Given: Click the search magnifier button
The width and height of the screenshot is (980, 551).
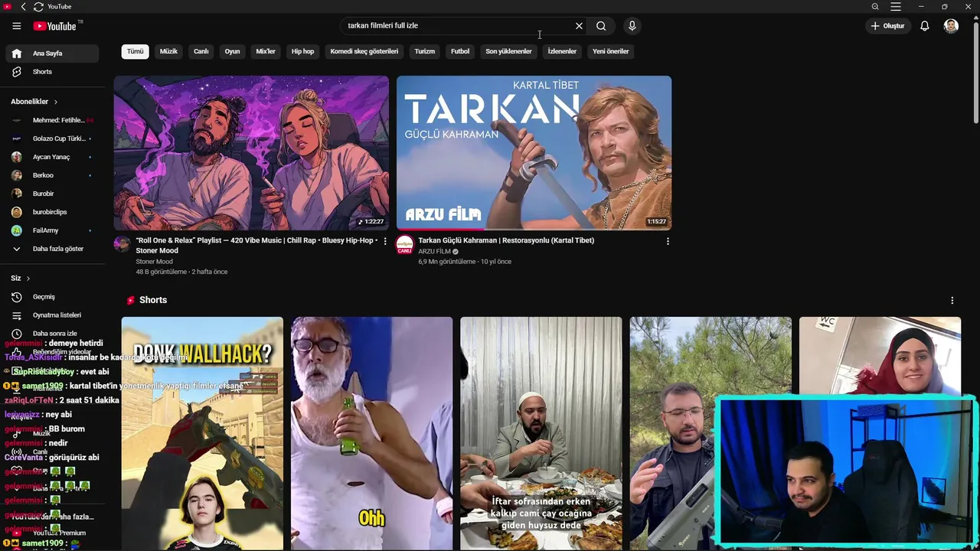Looking at the screenshot, I should click(601, 26).
